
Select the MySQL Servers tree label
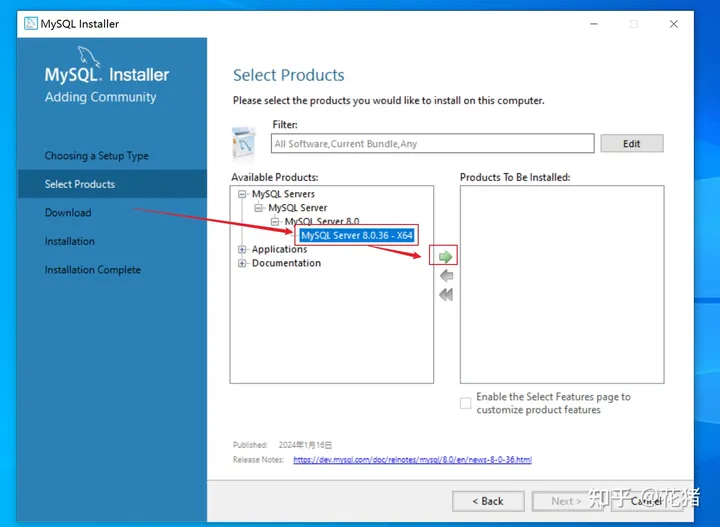[x=283, y=194]
